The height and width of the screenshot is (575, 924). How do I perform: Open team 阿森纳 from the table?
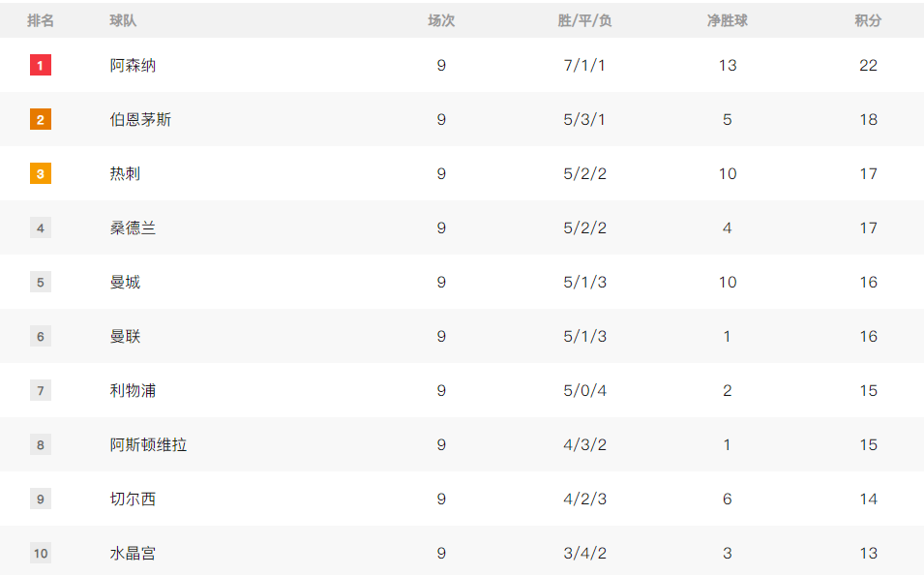pos(133,66)
